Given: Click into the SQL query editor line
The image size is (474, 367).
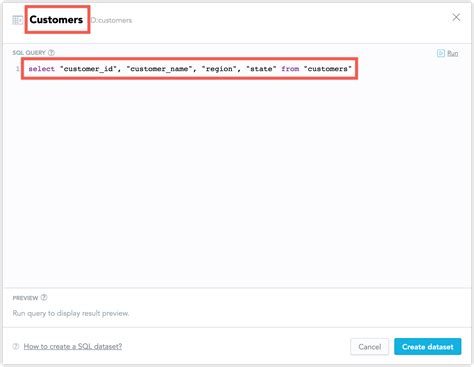Looking at the screenshot, I should [x=190, y=69].
